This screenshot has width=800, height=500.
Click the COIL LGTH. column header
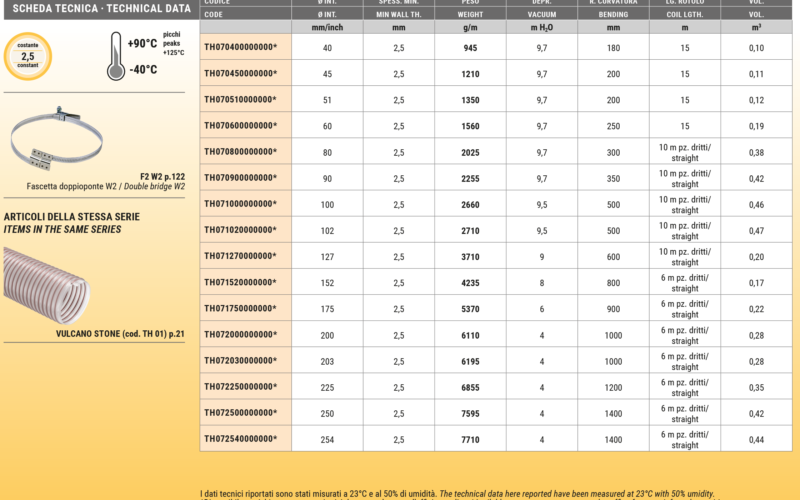[x=684, y=16]
